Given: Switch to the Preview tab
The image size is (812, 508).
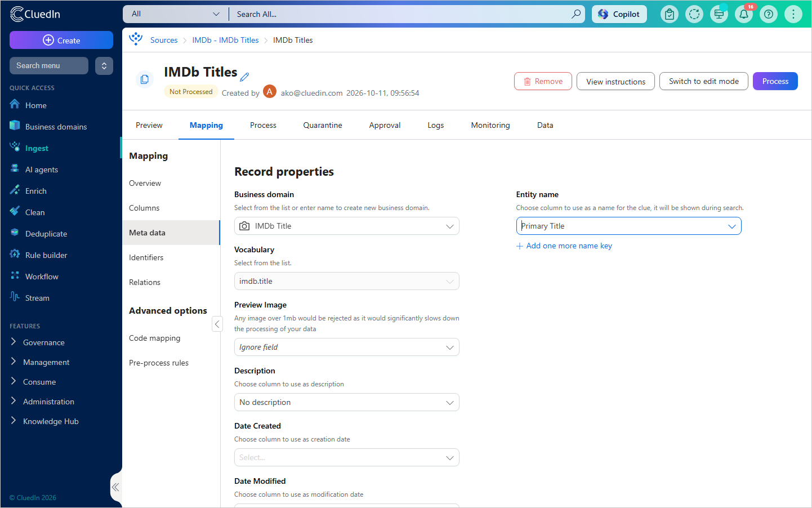Looking at the screenshot, I should [x=149, y=125].
